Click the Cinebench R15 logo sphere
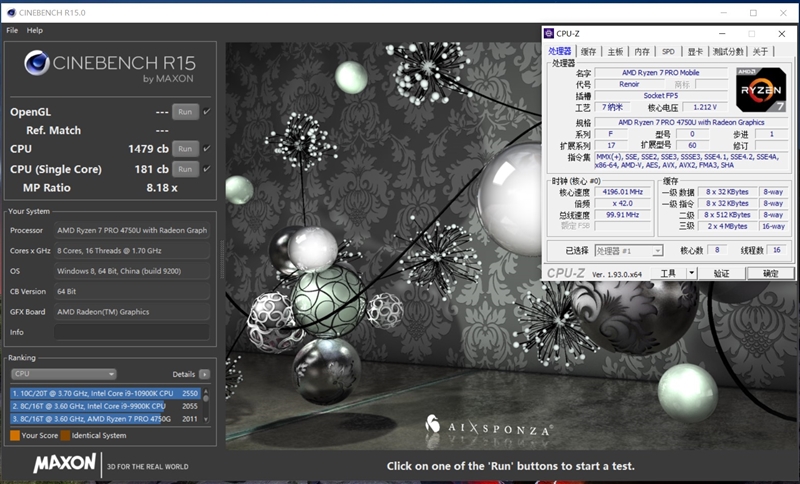Image resolution: width=800 pixels, height=484 pixels. (x=37, y=63)
